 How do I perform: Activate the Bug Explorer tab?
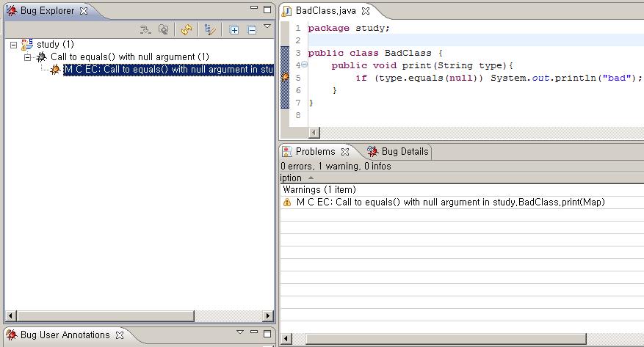pos(47,11)
